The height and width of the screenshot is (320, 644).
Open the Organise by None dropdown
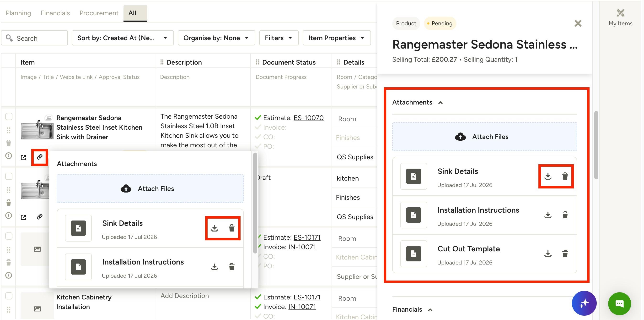tap(216, 38)
